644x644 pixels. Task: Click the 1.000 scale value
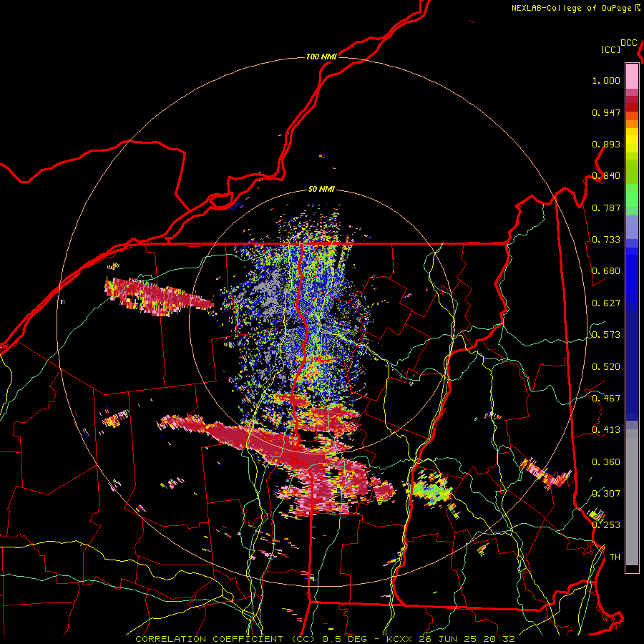[606, 81]
